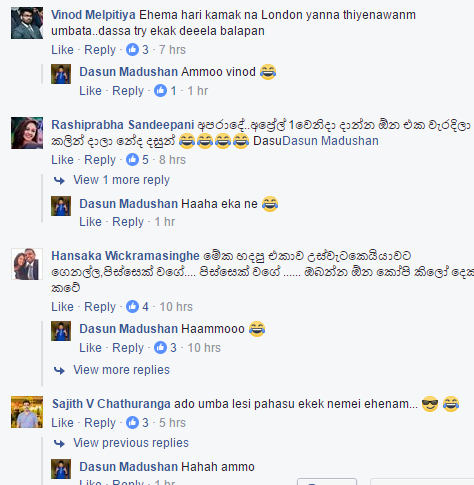The width and height of the screenshot is (474, 485).
Task: Open Hansaka Wickramasinghe's profile name link
Action: 125,256
